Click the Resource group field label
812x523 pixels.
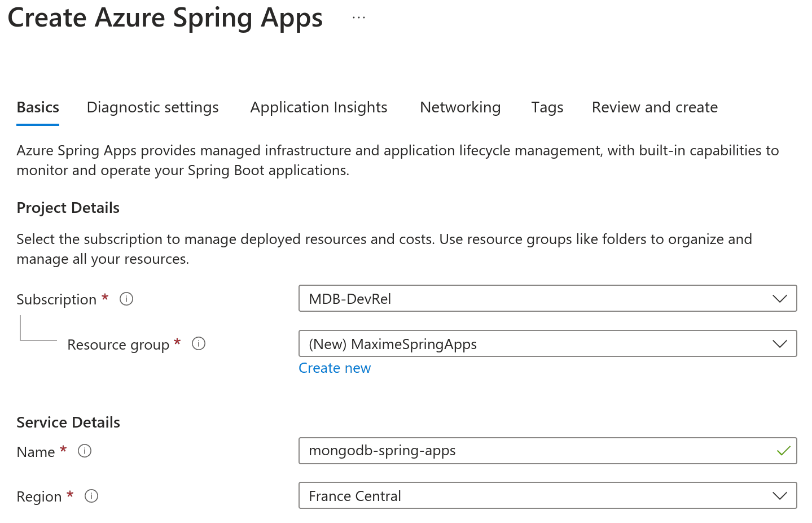(118, 345)
